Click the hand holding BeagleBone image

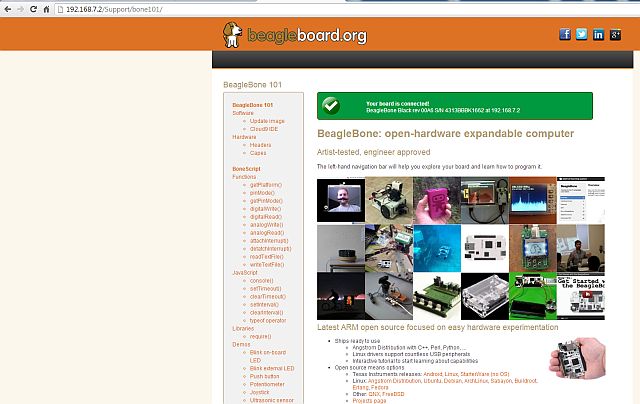tap(578, 358)
